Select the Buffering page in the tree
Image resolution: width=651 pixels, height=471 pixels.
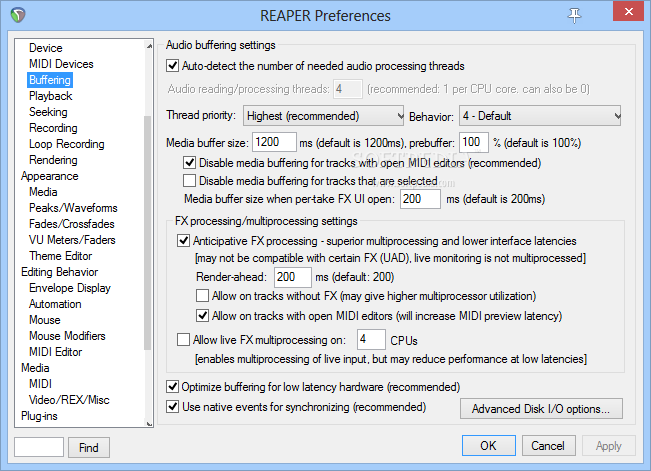50,80
